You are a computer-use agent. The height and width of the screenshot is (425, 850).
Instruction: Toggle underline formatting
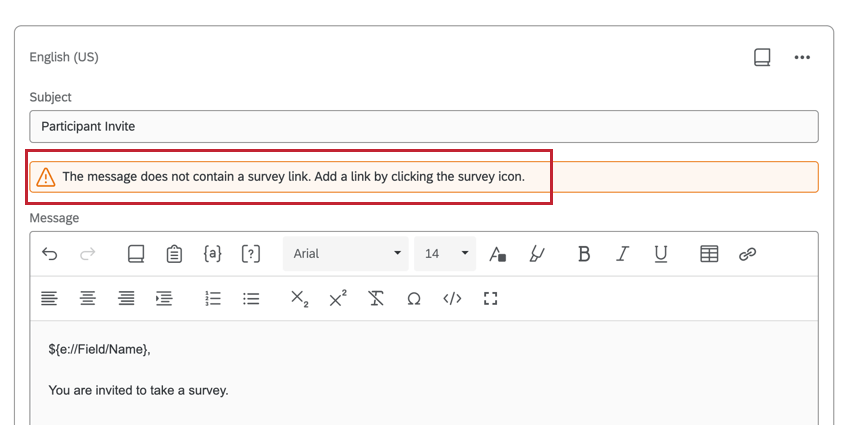(660, 254)
